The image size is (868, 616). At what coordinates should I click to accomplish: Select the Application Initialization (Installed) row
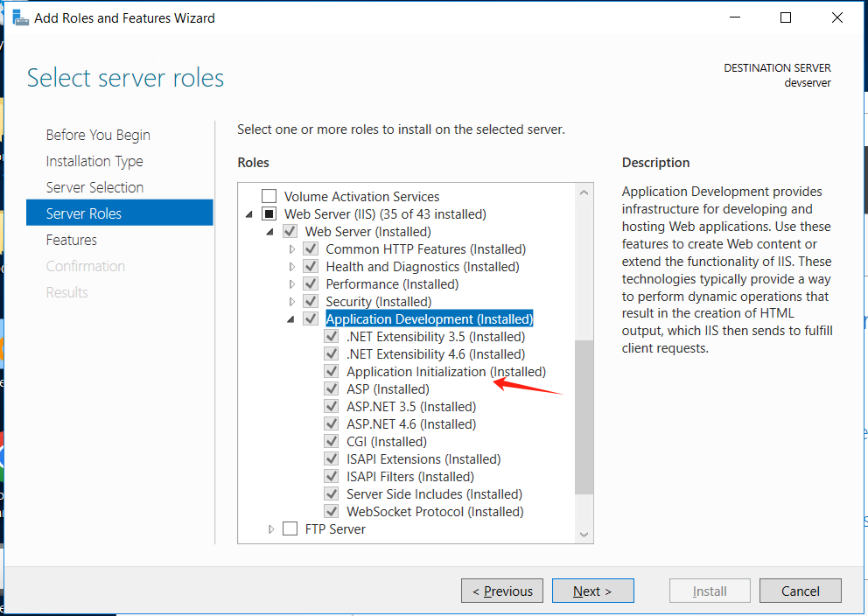(x=446, y=371)
